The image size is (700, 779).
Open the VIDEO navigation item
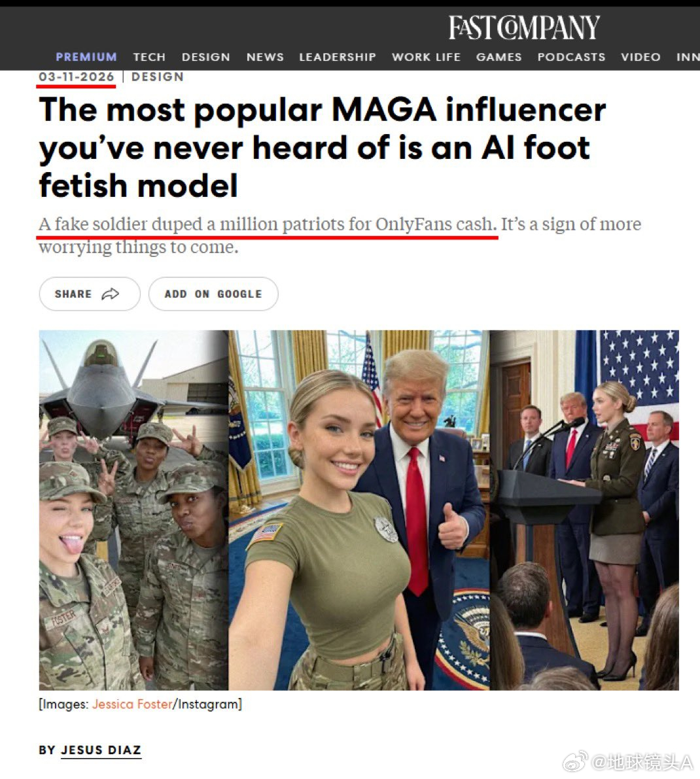(640, 57)
